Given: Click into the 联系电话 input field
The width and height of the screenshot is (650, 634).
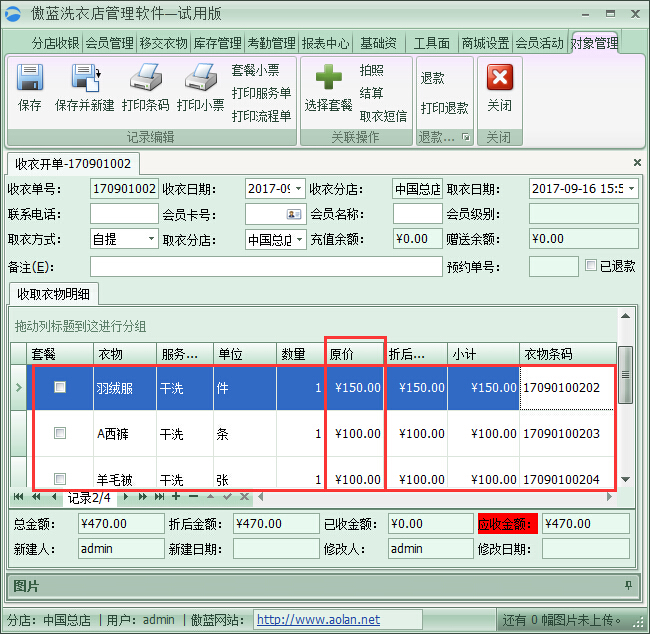Looking at the screenshot, I should tap(124, 214).
